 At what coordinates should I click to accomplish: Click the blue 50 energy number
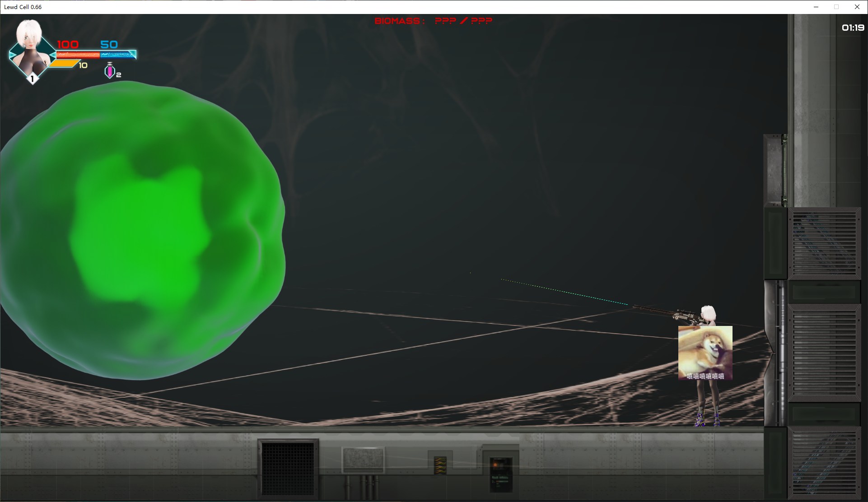point(109,44)
